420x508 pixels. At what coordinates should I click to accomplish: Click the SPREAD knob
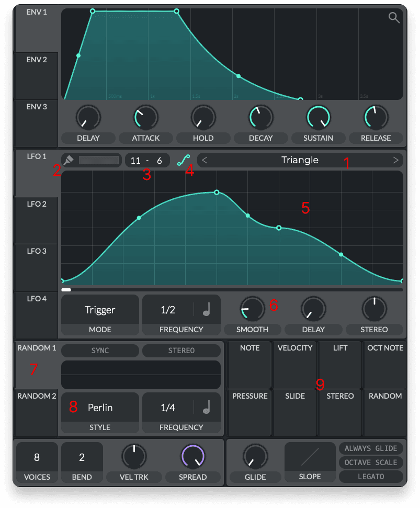coord(193,456)
